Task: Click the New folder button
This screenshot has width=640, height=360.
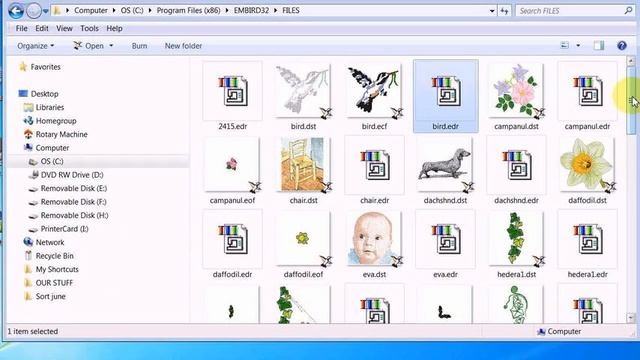Action: tap(183, 46)
